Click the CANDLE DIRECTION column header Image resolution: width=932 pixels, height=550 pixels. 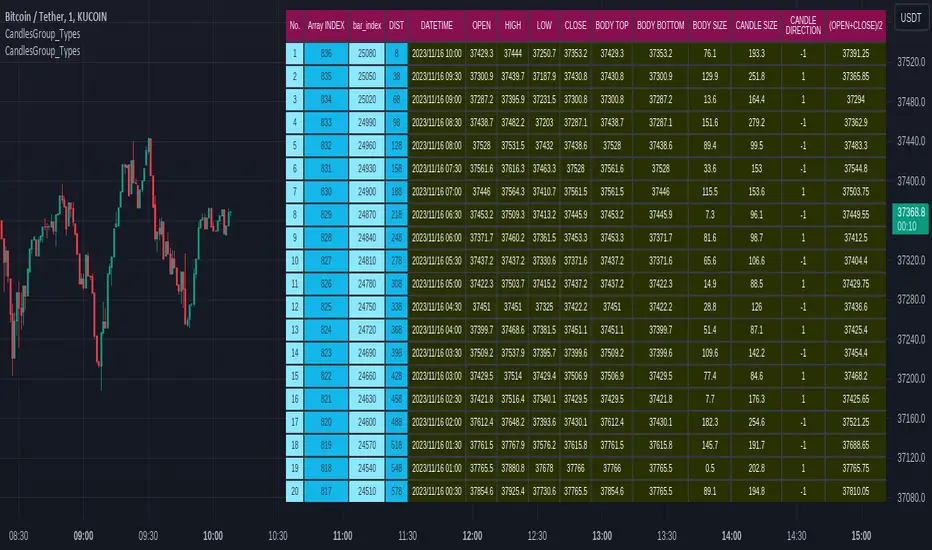pos(801,24)
